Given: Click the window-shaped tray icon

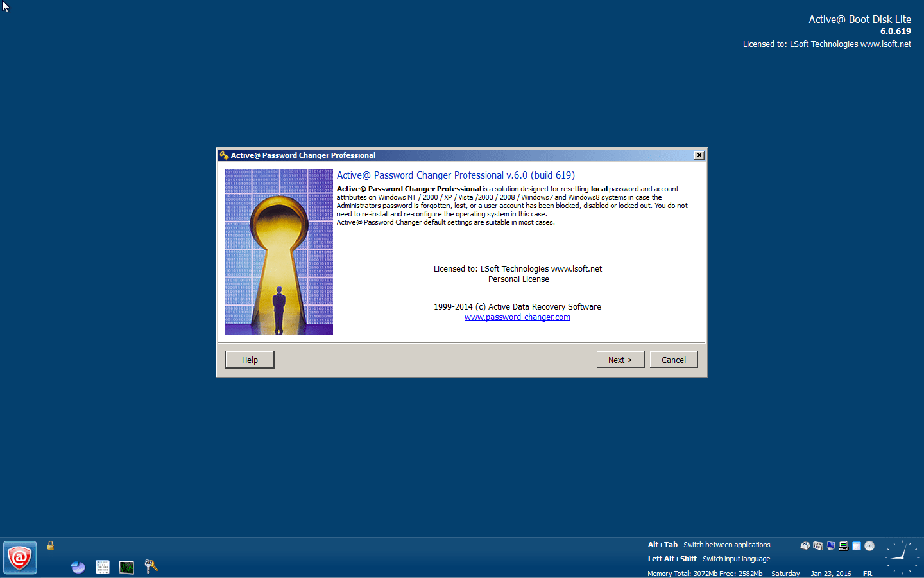Looking at the screenshot, I should (857, 546).
